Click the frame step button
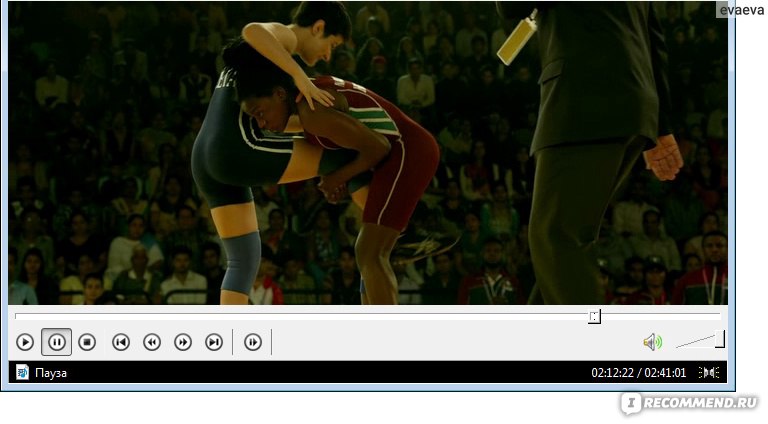 point(253,342)
